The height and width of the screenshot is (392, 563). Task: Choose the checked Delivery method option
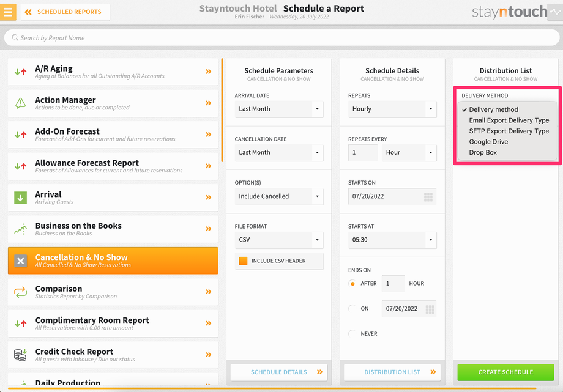click(507, 110)
